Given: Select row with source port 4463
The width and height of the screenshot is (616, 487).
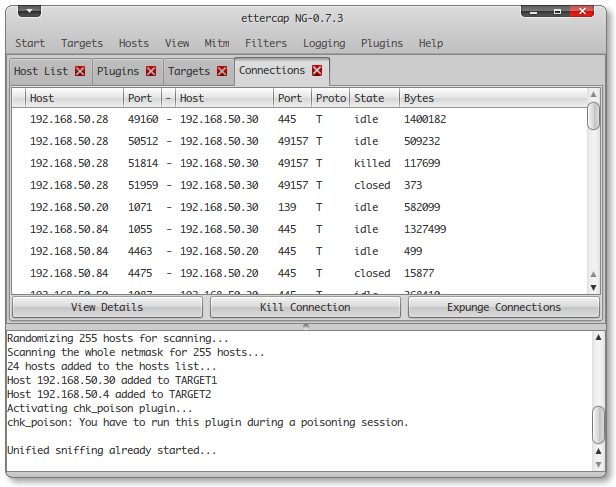Looking at the screenshot, I should click(x=300, y=251).
